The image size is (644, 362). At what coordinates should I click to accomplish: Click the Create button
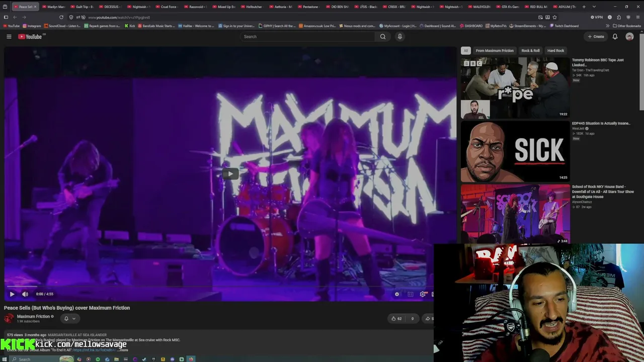click(596, 37)
